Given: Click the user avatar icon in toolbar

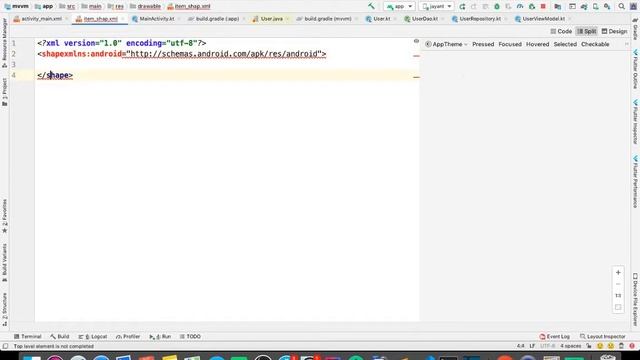Looking at the screenshot, I should [x=633, y=7].
